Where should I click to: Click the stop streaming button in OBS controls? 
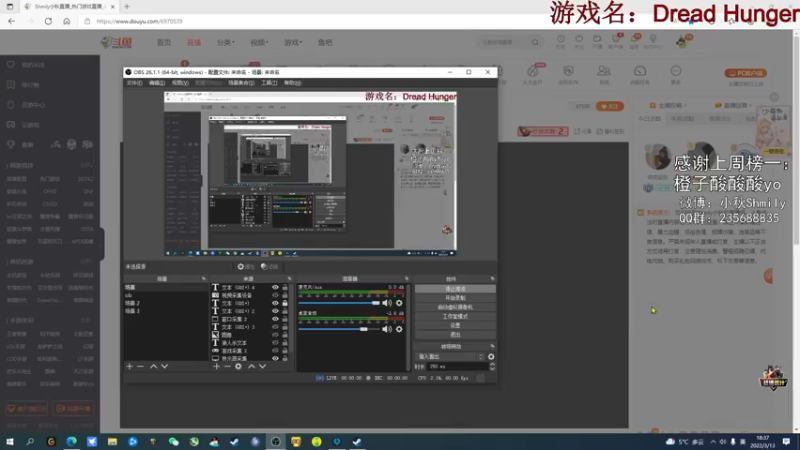point(455,289)
